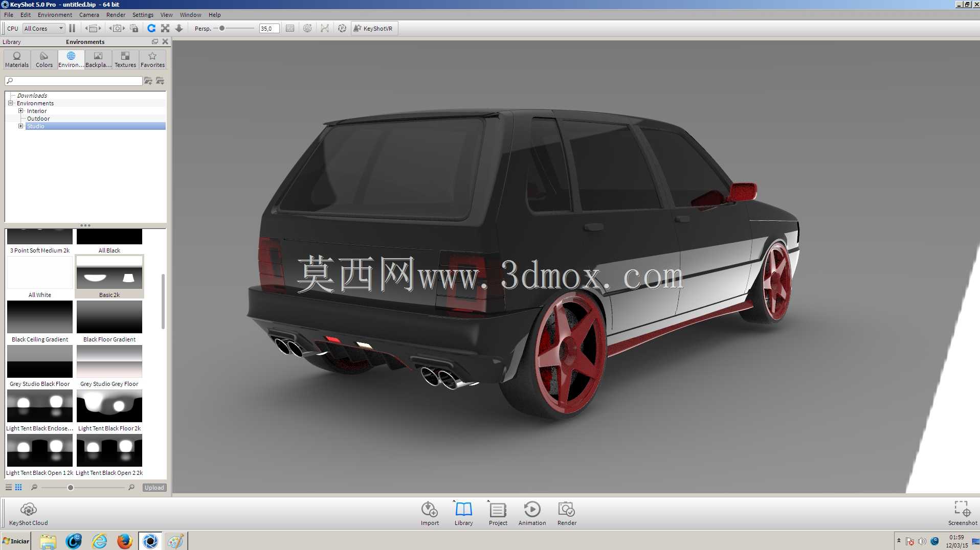Select the Environments library tab
The height and width of the screenshot is (550, 980).
click(x=71, y=59)
